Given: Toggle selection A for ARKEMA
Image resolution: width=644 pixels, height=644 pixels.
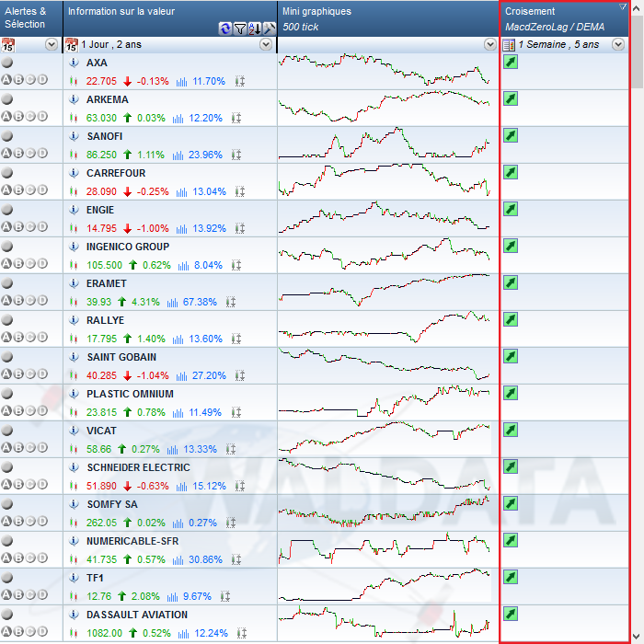Looking at the screenshot, I should 6,116.
